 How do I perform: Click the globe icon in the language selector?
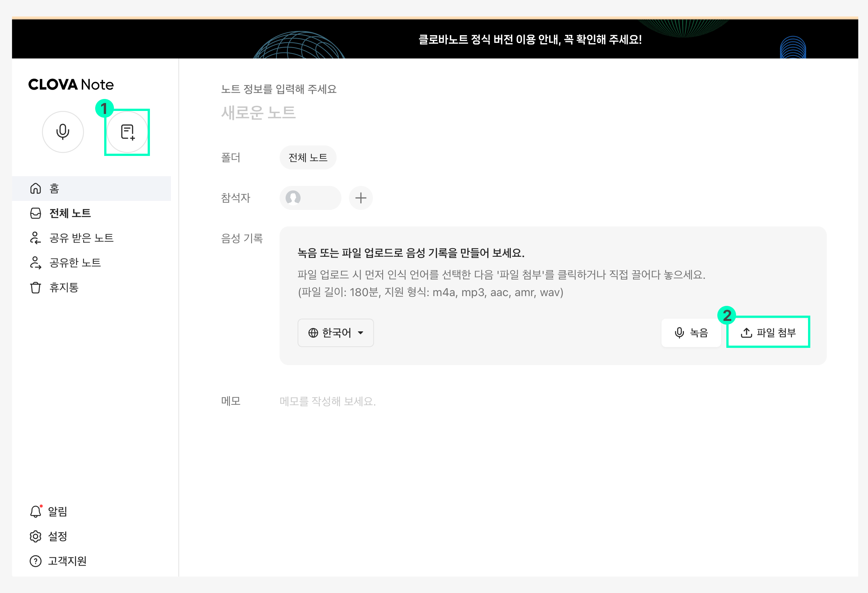coord(313,333)
